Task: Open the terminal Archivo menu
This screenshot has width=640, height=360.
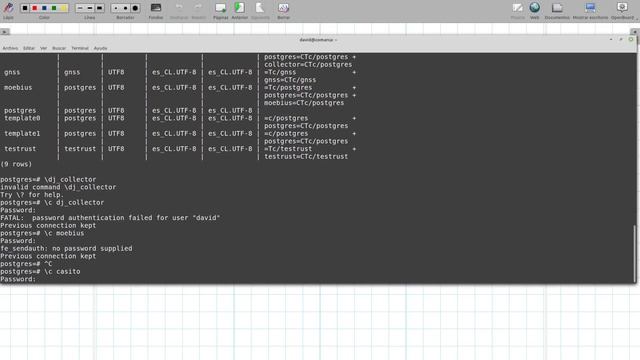Action: pyautogui.click(x=10, y=48)
